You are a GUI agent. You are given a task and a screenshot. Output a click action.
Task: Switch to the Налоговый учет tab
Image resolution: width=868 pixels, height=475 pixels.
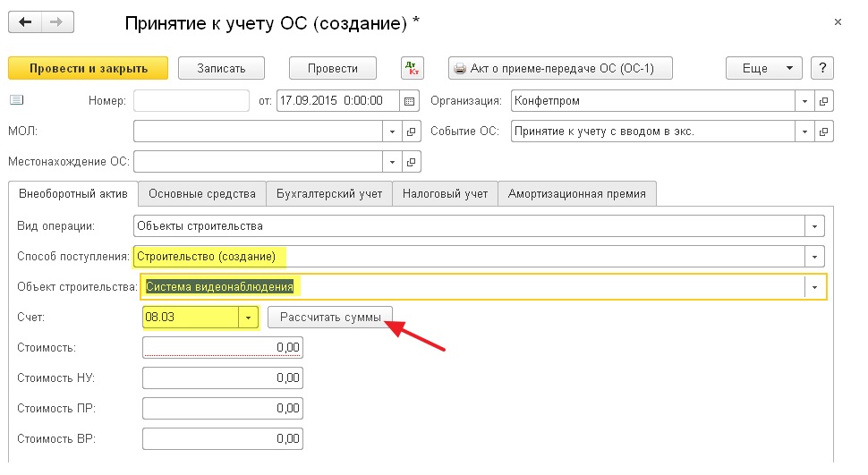click(445, 194)
